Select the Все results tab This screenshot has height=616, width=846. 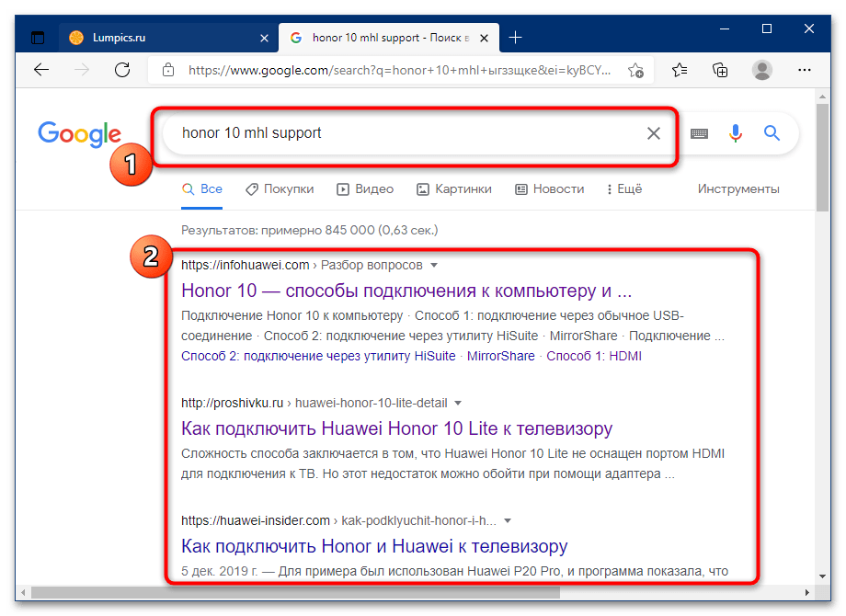[201, 189]
